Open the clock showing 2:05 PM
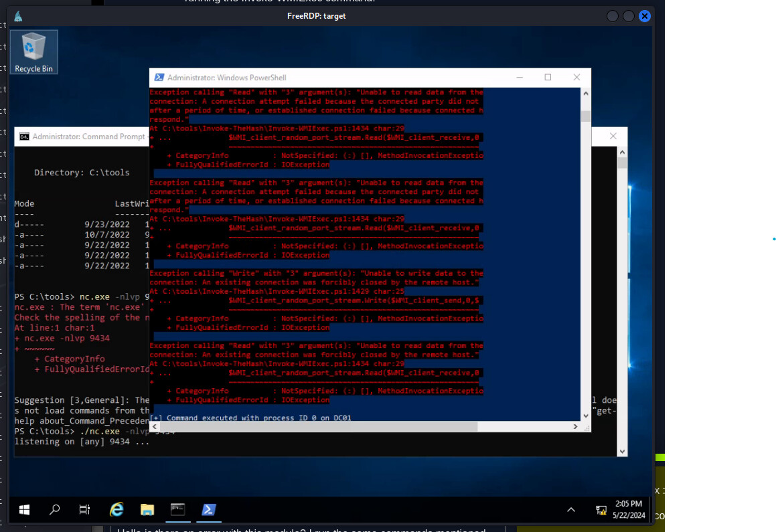The width and height of the screenshot is (776, 532). [627, 509]
